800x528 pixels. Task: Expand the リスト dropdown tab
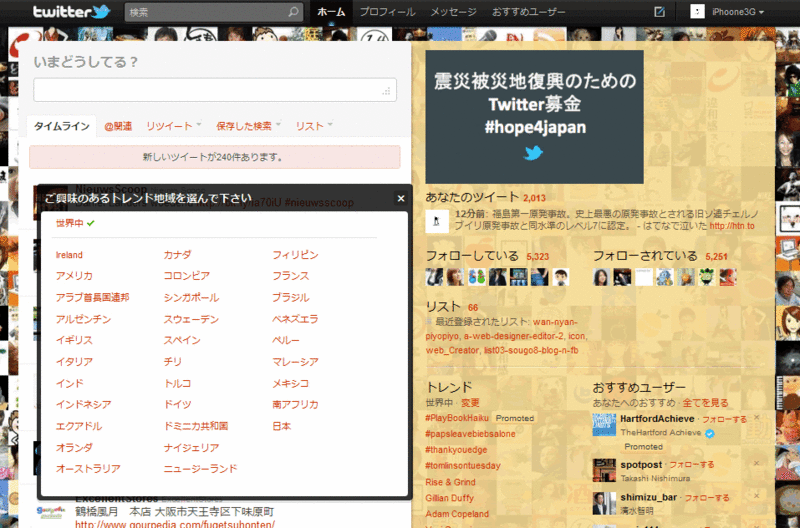[x=314, y=126]
